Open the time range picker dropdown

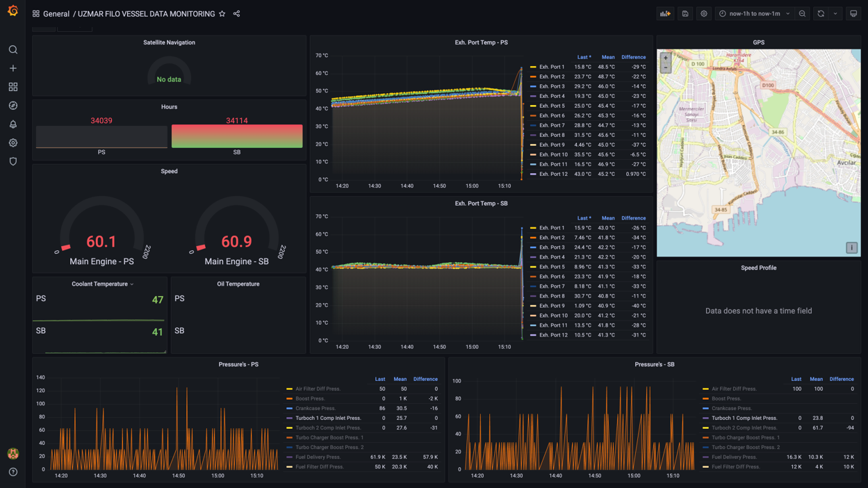(x=755, y=14)
